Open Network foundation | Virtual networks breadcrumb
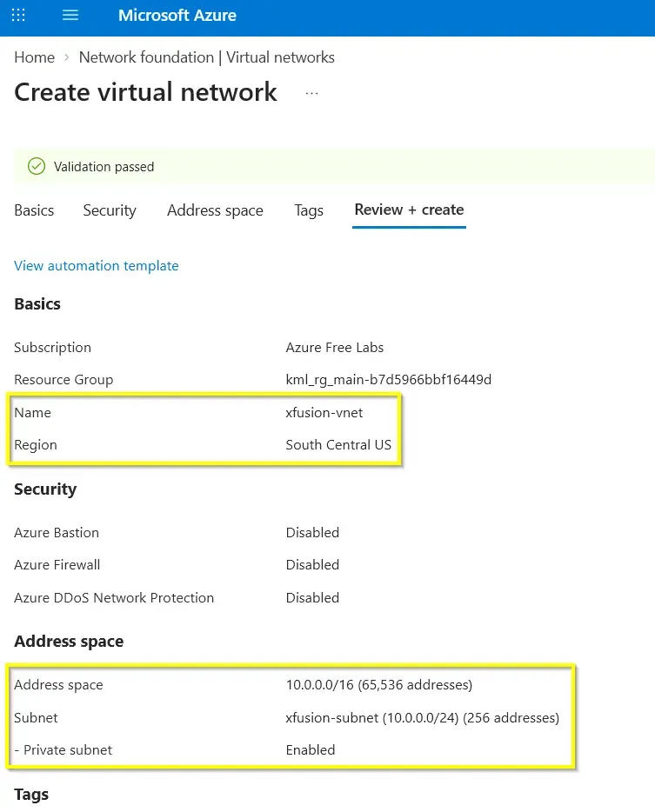The image size is (655, 812). click(x=207, y=57)
